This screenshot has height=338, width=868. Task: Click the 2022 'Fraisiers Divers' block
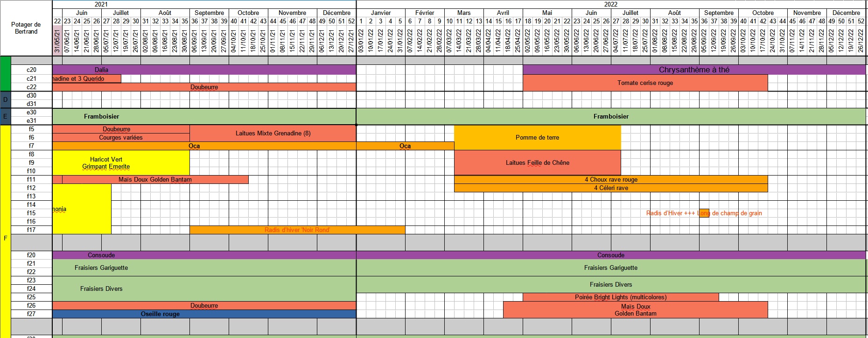pos(611,285)
